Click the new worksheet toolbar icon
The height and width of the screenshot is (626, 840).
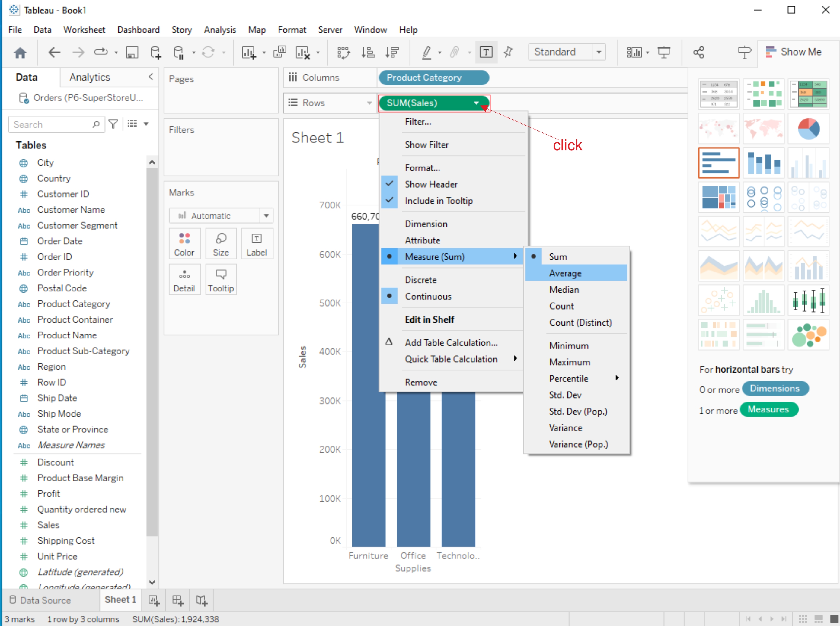(x=249, y=52)
